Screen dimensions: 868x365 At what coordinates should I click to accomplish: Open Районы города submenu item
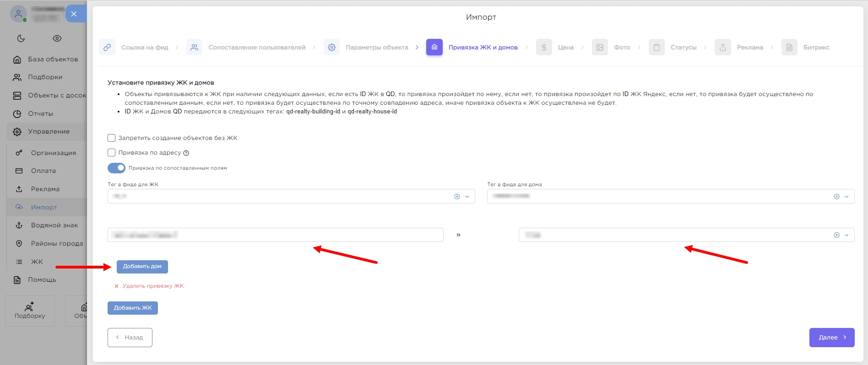tap(47, 243)
